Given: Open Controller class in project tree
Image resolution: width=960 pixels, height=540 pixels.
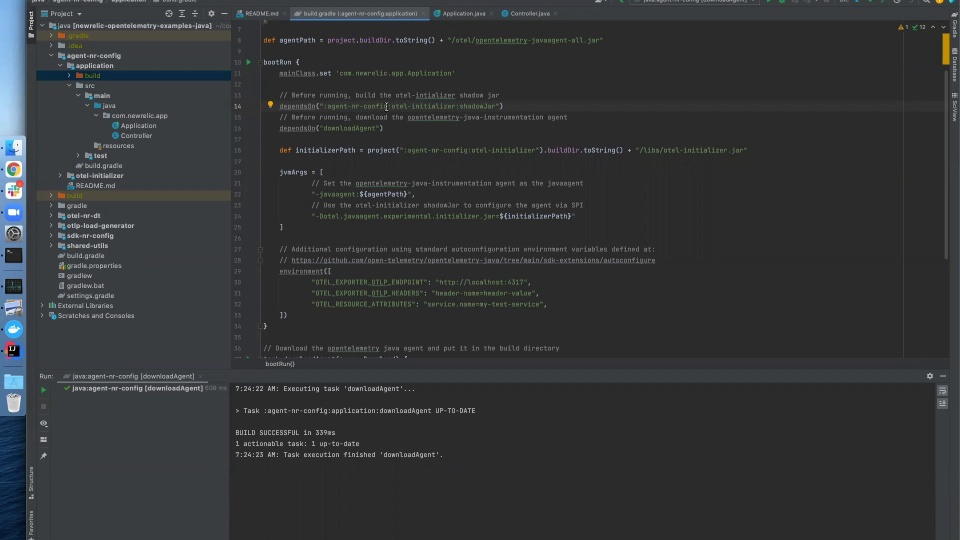Looking at the screenshot, I should click(x=136, y=135).
